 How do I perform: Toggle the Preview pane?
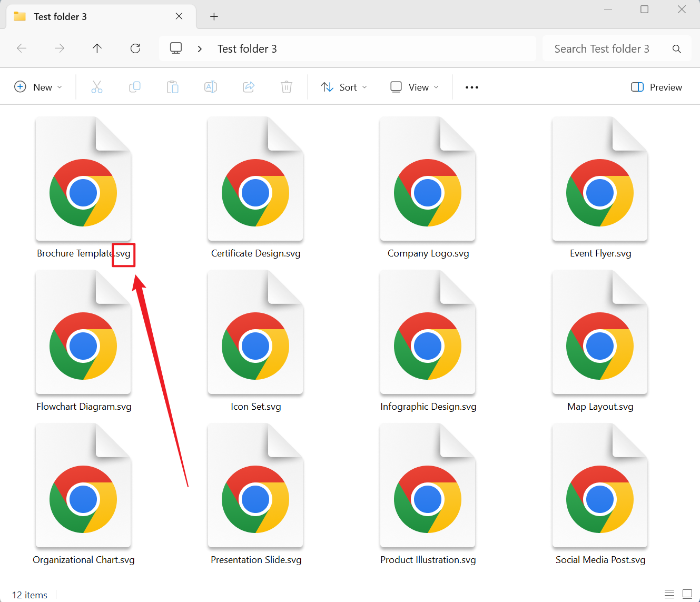656,87
